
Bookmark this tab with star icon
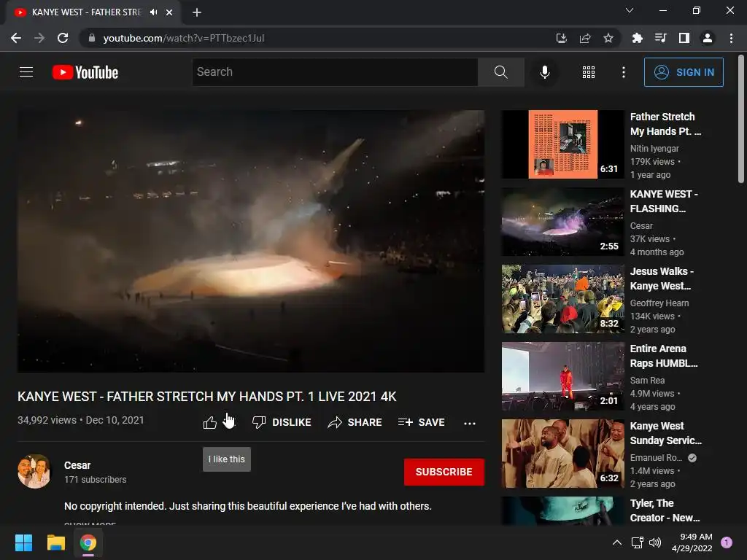[x=608, y=38]
